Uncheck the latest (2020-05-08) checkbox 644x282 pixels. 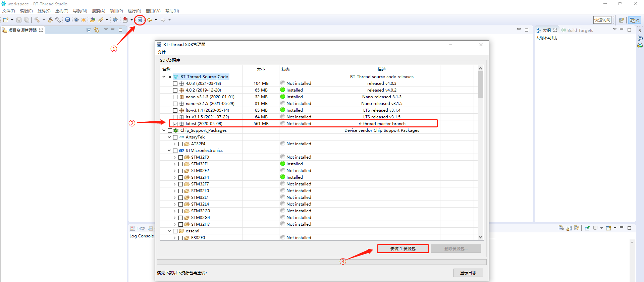pos(175,124)
